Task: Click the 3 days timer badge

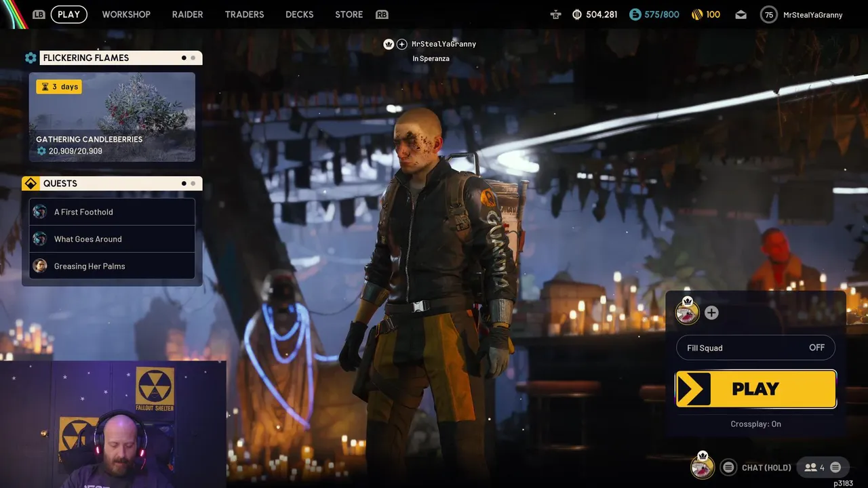Action: pos(59,87)
